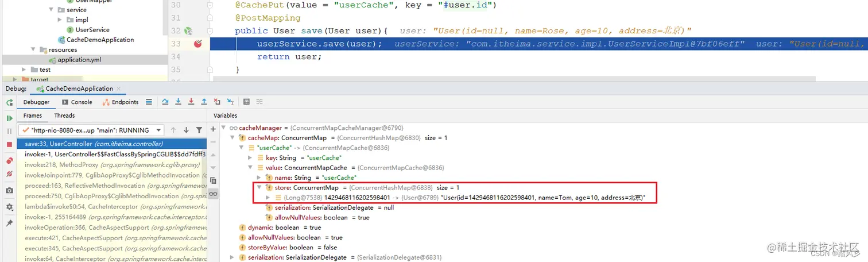Expand the test folder in project tree
Viewport: 868px width, 262px height.
pyautogui.click(x=24, y=70)
